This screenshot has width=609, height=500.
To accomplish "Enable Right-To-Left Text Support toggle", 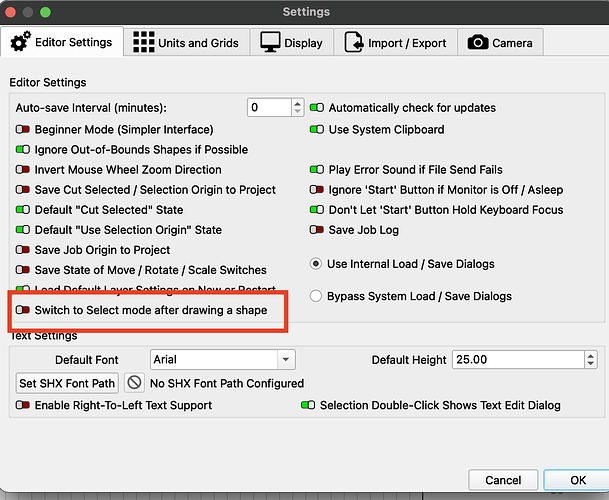I will (x=23, y=405).
